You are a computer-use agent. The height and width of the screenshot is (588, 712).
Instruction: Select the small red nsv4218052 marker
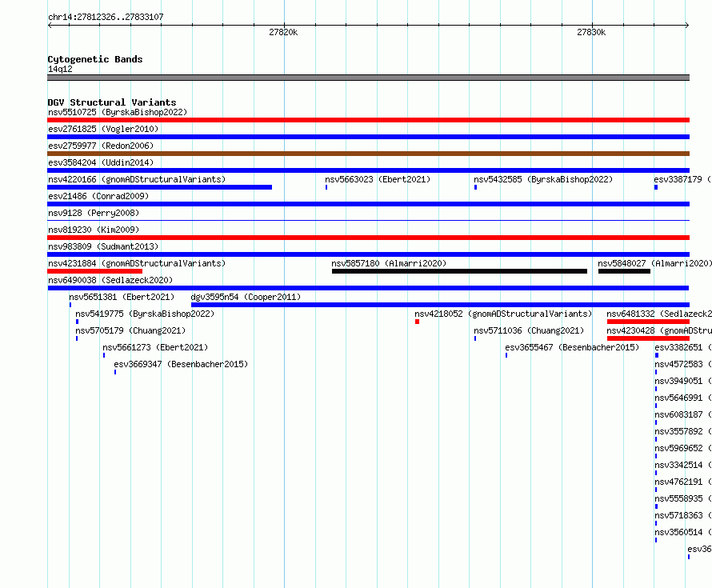click(x=417, y=322)
